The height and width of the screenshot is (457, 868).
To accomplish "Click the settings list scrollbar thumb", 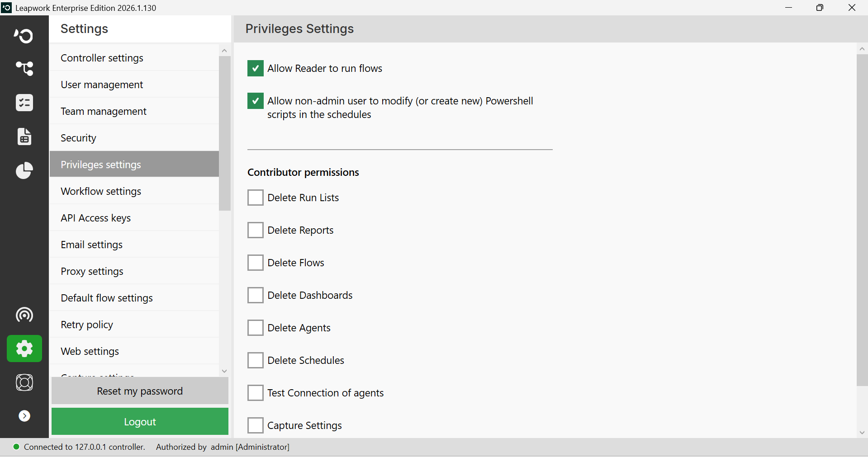I will [225, 133].
